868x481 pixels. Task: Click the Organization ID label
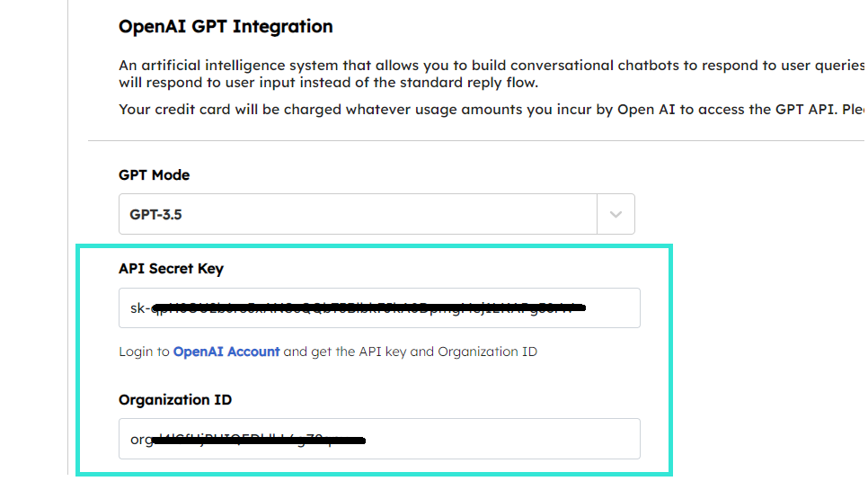point(175,400)
